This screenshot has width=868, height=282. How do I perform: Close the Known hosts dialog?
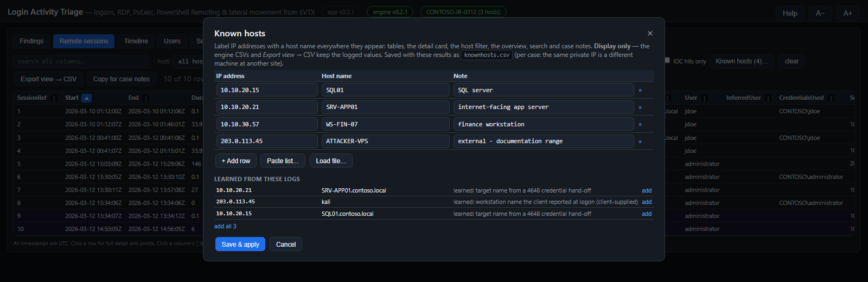[650, 34]
